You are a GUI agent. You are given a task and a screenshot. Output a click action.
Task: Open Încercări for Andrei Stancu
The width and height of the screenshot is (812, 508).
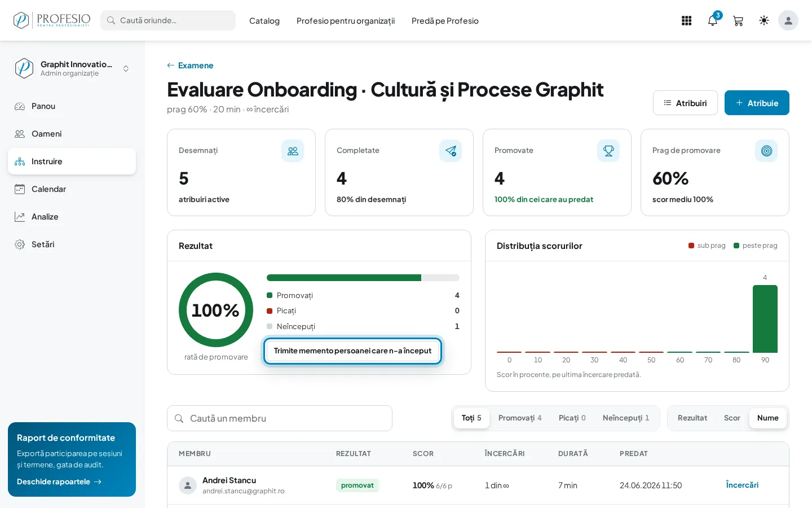click(742, 485)
